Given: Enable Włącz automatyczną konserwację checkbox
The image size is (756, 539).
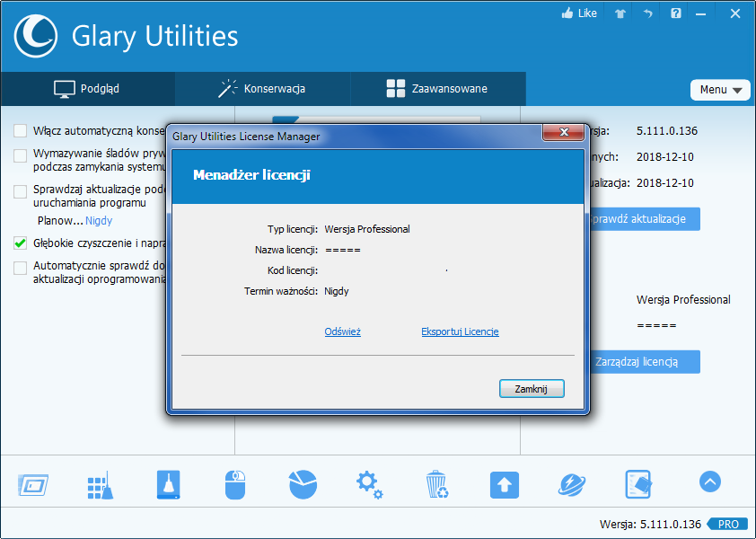Looking at the screenshot, I should pos(21,131).
